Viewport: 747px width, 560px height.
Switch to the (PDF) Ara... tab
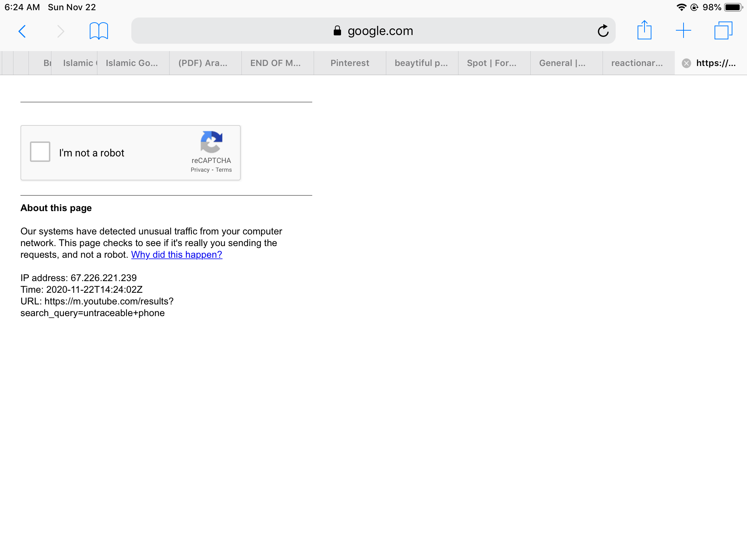[205, 63]
